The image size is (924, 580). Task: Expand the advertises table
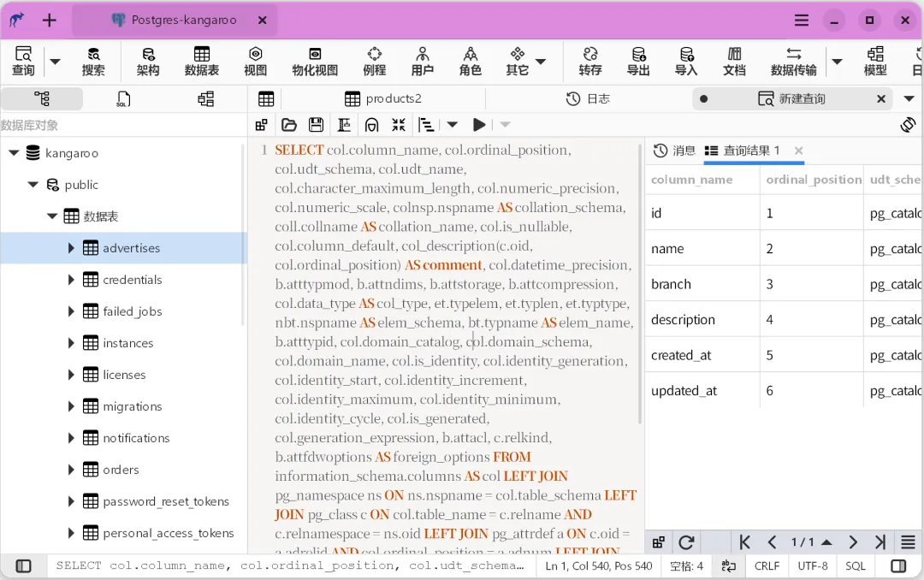click(x=71, y=248)
